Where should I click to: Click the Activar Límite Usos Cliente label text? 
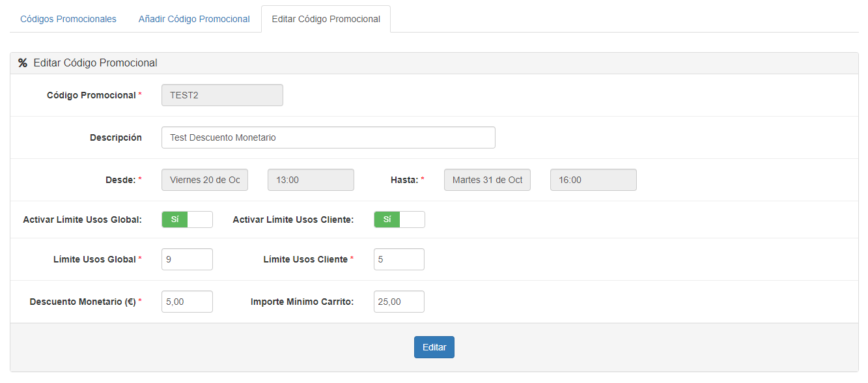(x=293, y=220)
